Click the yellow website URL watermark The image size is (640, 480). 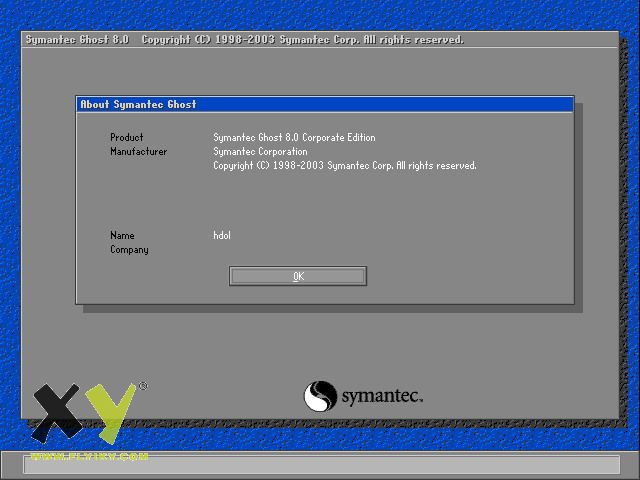click(x=89, y=456)
